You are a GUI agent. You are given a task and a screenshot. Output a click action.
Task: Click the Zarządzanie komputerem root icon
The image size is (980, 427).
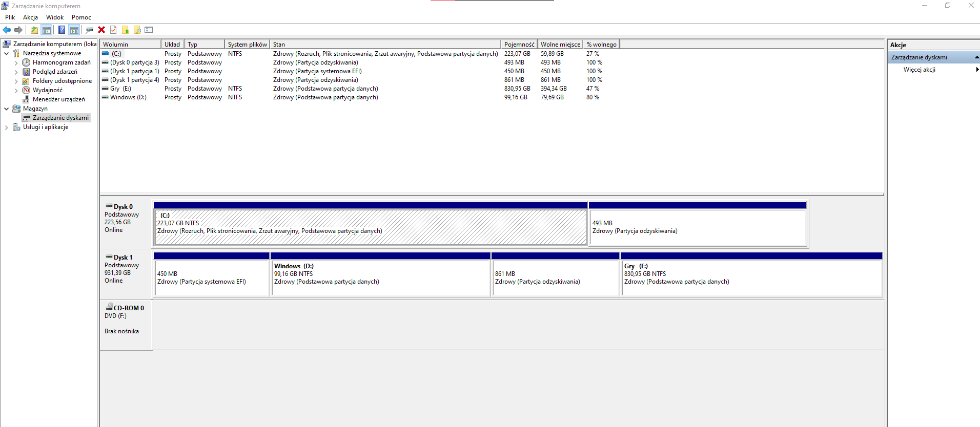tap(7, 44)
